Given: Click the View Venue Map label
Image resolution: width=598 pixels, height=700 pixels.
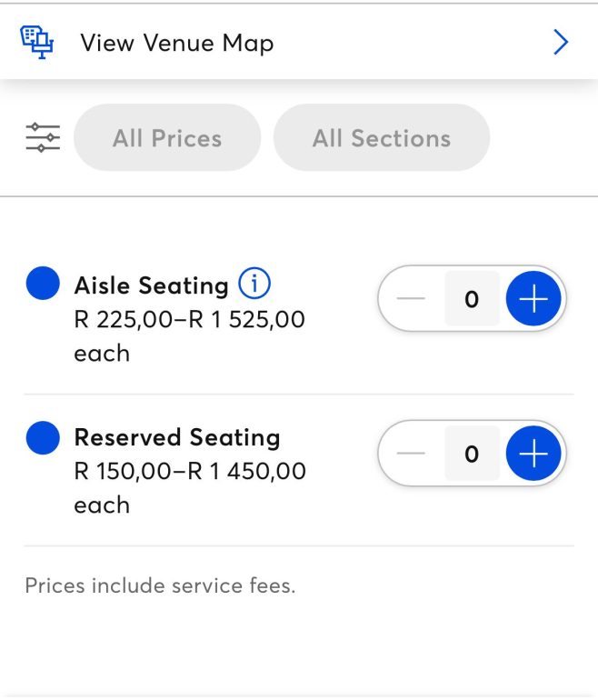Looking at the screenshot, I should [176, 43].
